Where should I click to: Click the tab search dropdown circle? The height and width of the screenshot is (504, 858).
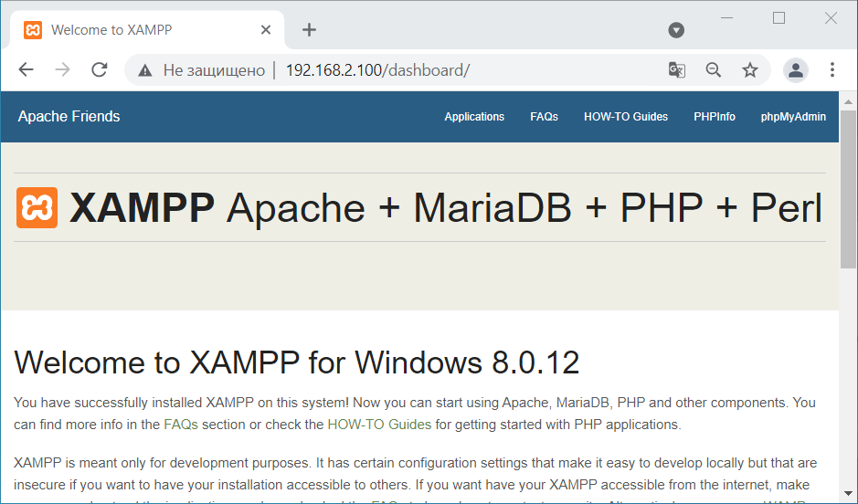pyautogui.click(x=676, y=30)
